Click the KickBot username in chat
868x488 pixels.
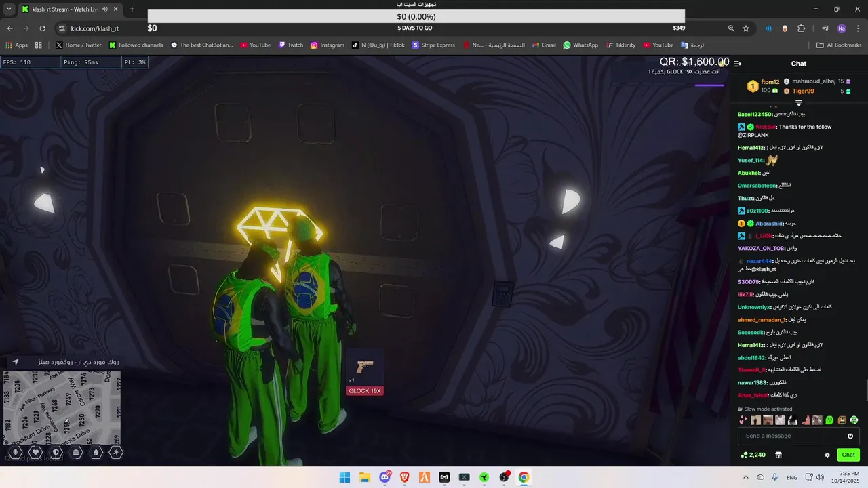coord(765,127)
